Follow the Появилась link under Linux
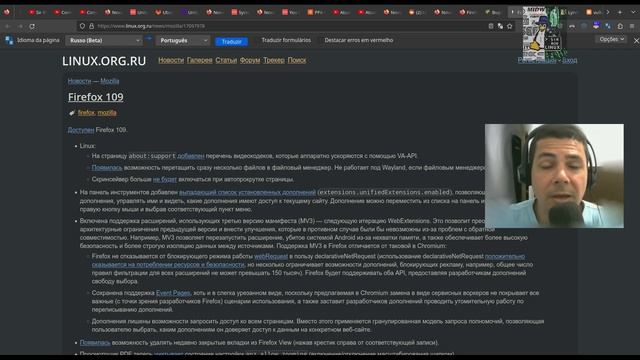Image resolution: width=640 pixels, height=360 pixels. click(x=107, y=167)
